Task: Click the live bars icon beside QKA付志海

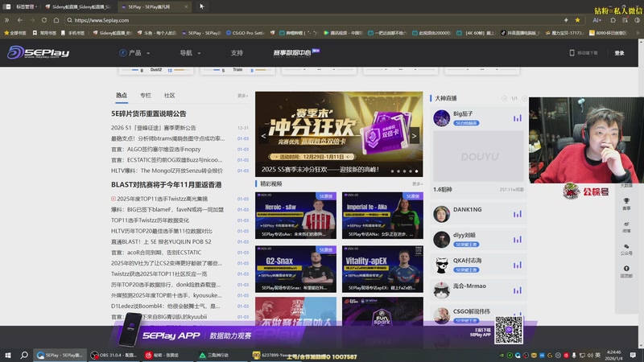Action: [517, 265]
